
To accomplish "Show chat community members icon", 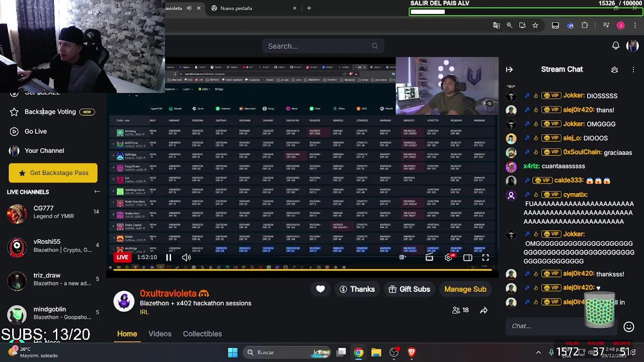I will click(x=614, y=69).
